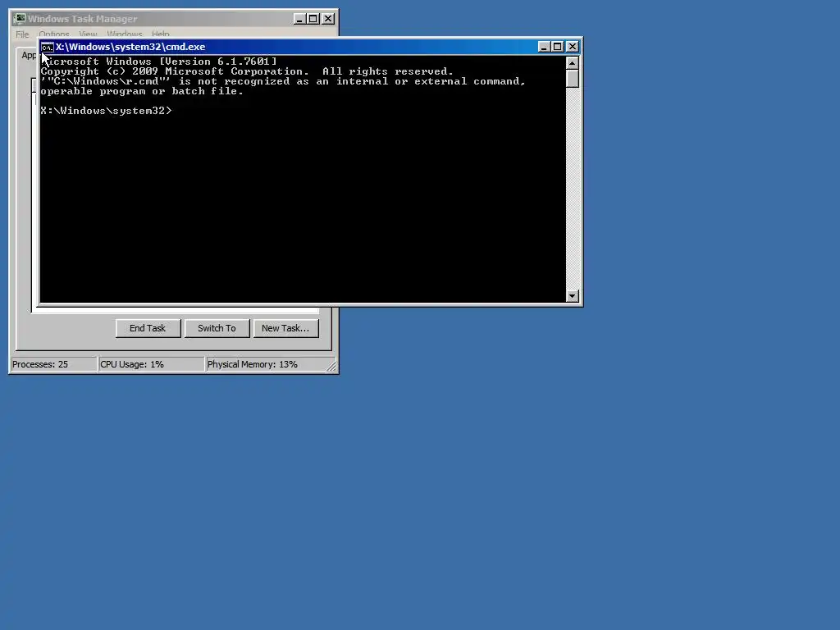Maximize the cmd.exe window
The height and width of the screenshot is (630, 840).
pos(558,47)
